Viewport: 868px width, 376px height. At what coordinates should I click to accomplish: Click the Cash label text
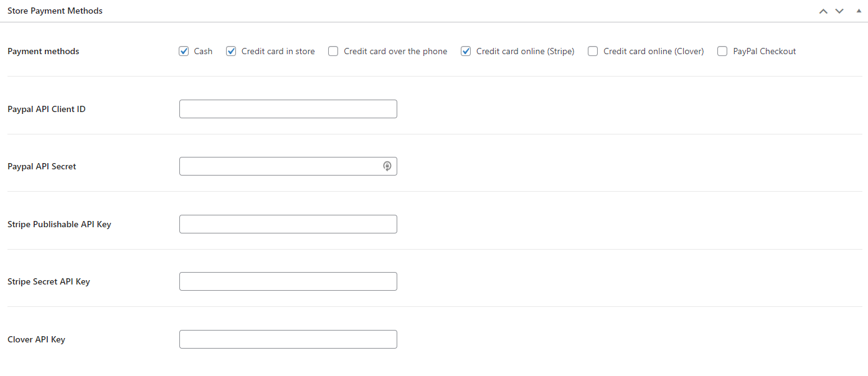[x=203, y=51]
